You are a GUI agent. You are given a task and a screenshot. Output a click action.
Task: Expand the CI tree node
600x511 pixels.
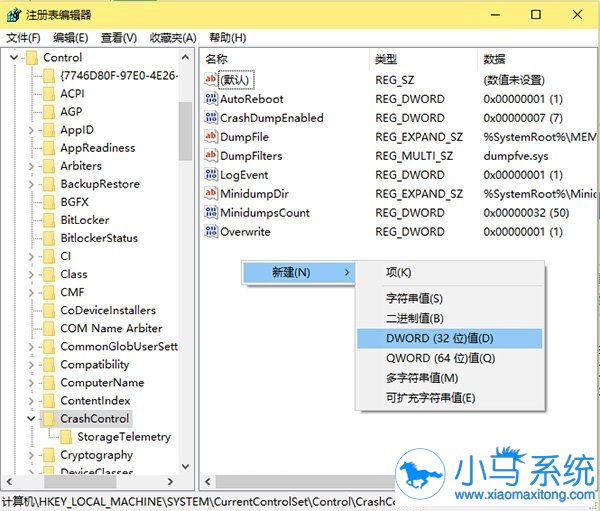(x=31, y=256)
